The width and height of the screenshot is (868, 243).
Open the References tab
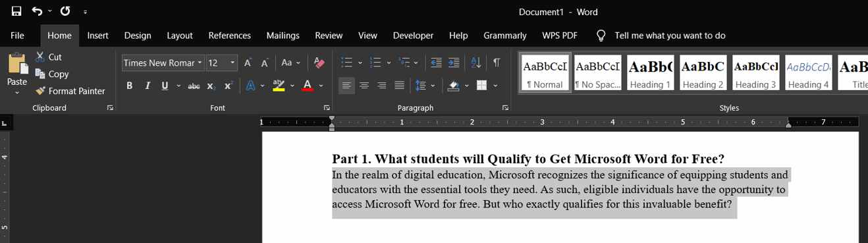coord(230,36)
